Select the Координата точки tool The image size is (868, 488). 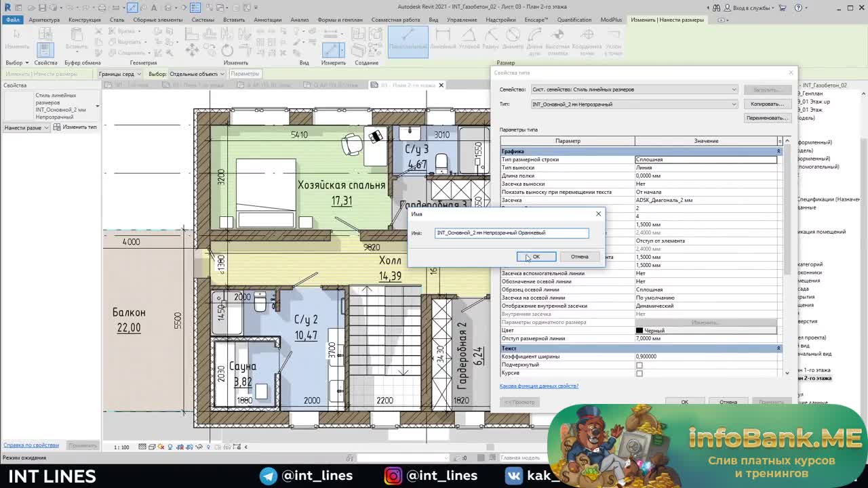(587, 41)
